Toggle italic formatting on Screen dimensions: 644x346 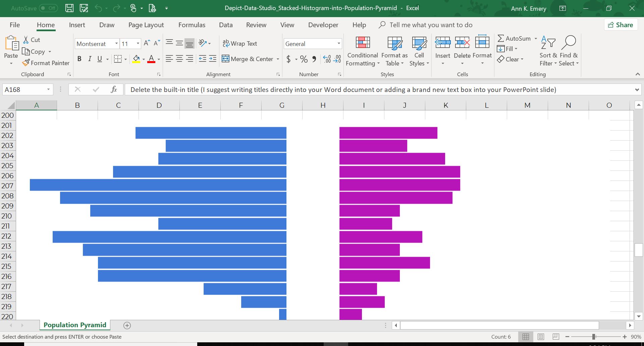click(x=90, y=59)
